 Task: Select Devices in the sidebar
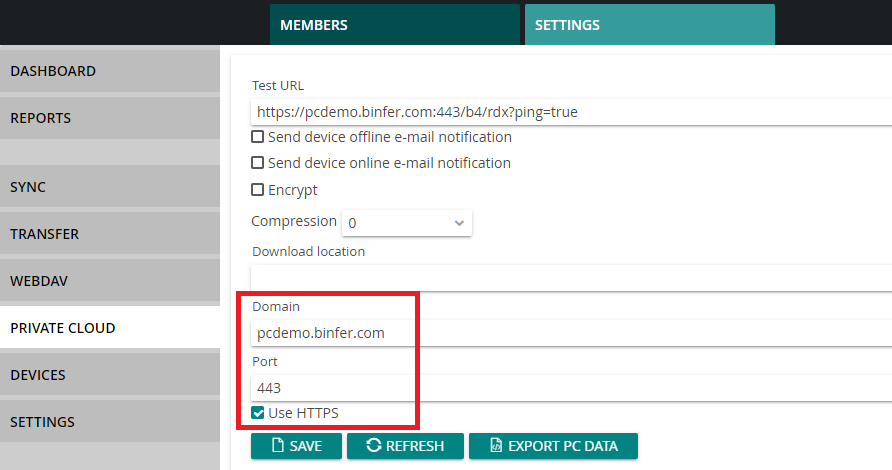(110, 375)
